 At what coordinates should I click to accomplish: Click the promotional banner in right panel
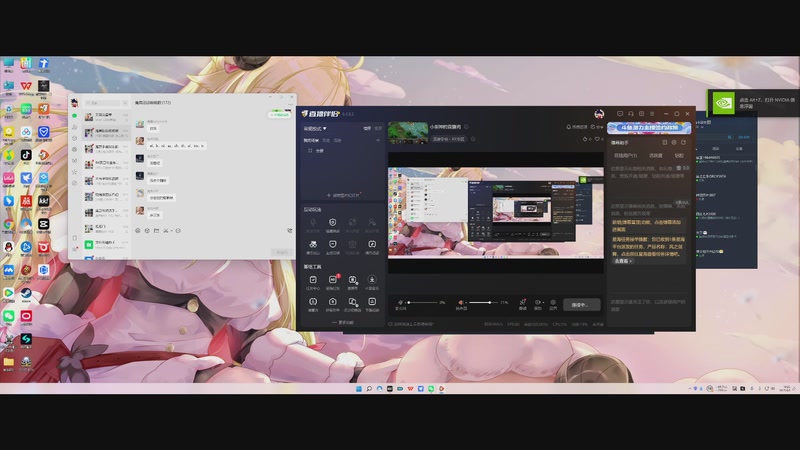click(649, 128)
